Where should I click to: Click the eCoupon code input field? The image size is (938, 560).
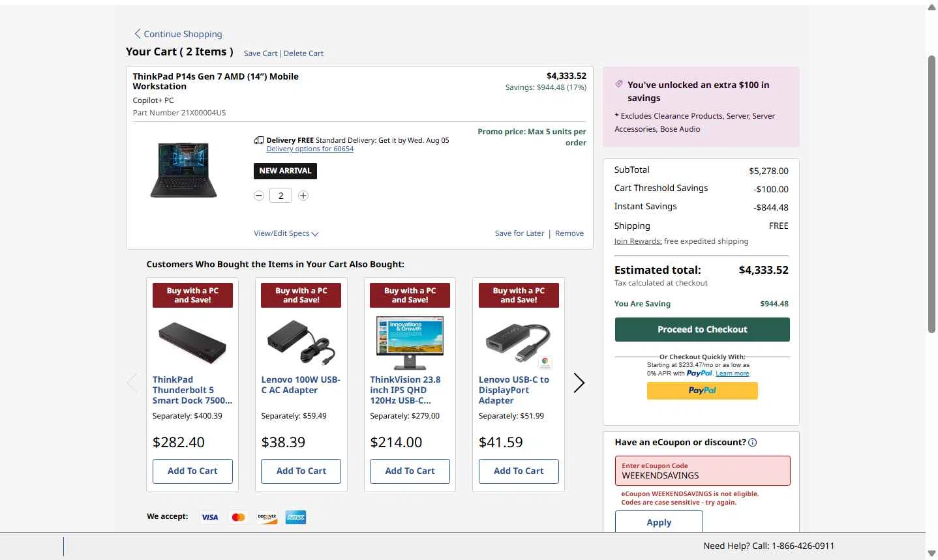(702, 471)
